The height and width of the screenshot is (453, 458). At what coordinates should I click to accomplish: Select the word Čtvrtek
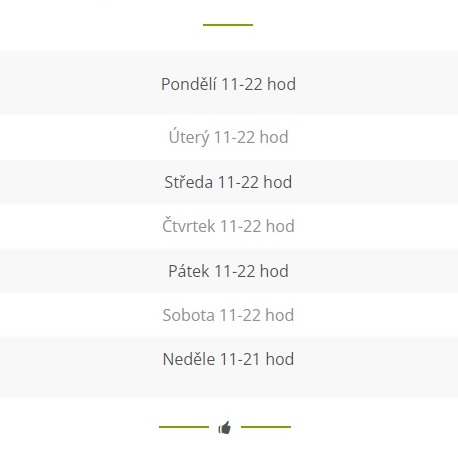click(189, 226)
